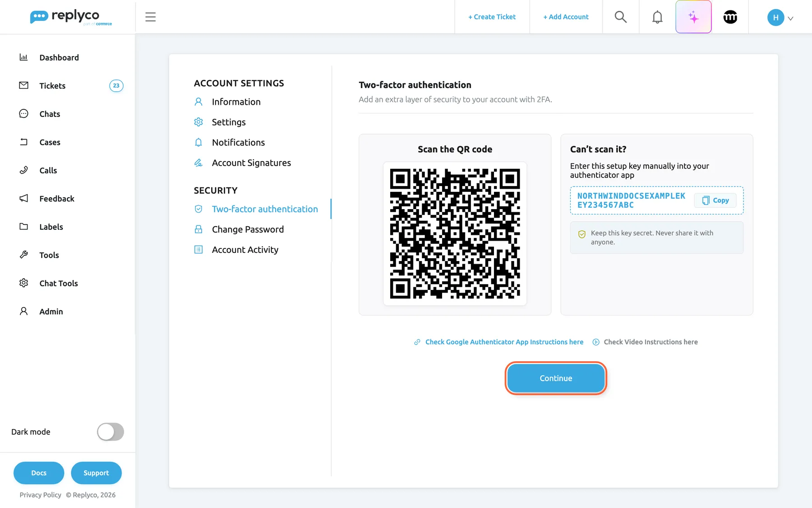The height and width of the screenshot is (508, 812).
Task: Click the tickets count badge 23
Action: 116,85
